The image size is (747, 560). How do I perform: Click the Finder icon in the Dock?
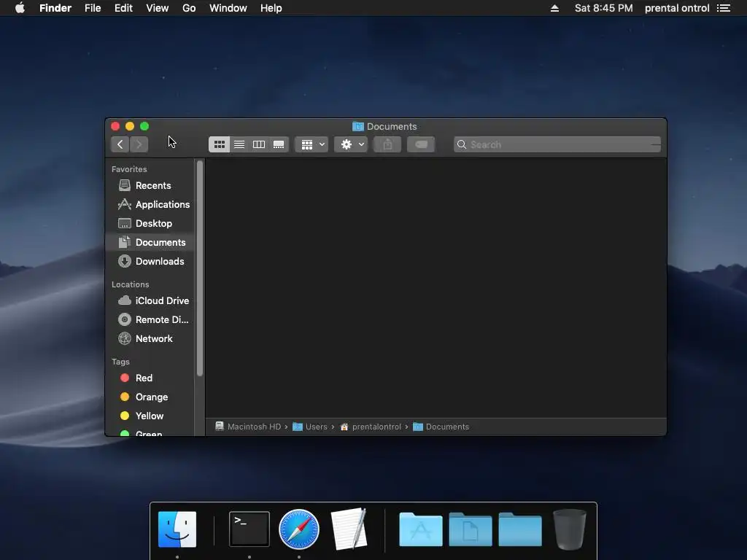pyautogui.click(x=177, y=529)
